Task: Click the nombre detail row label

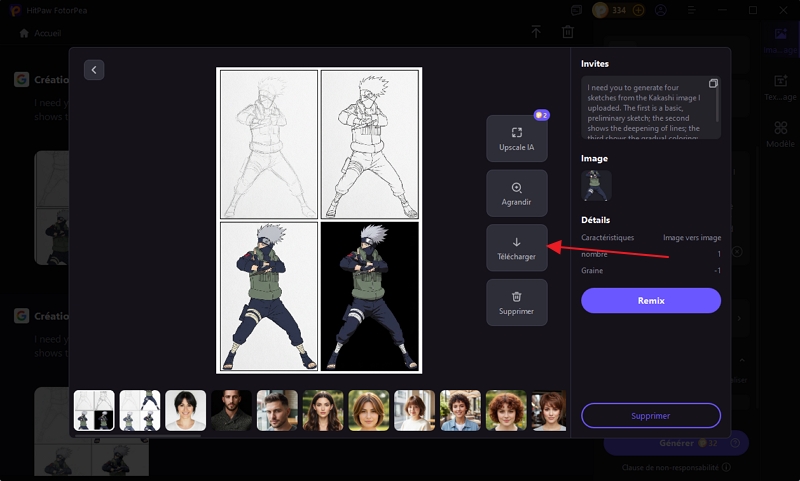Action: coord(594,254)
